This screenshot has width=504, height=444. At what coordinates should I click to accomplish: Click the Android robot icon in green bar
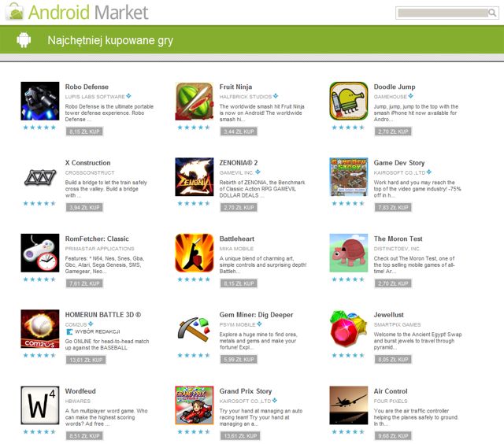pos(24,40)
